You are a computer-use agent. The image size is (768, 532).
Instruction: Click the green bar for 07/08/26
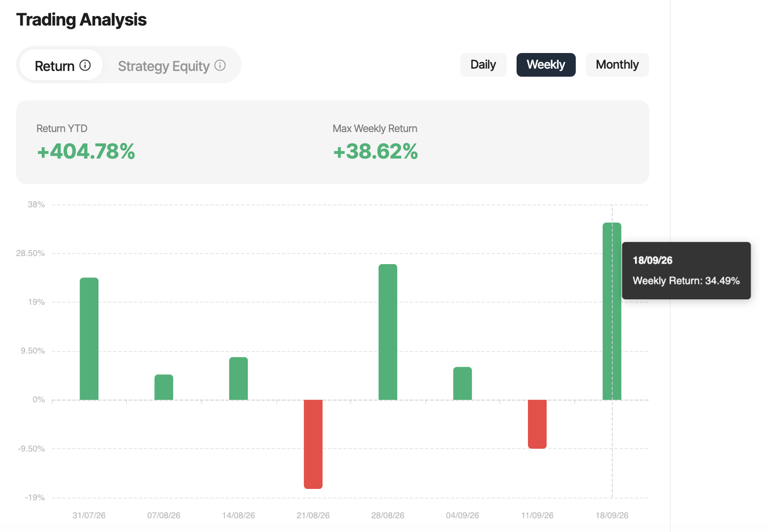(x=164, y=387)
